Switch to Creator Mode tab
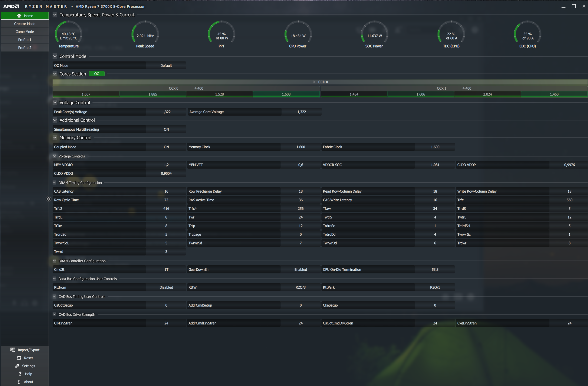 pos(25,24)
